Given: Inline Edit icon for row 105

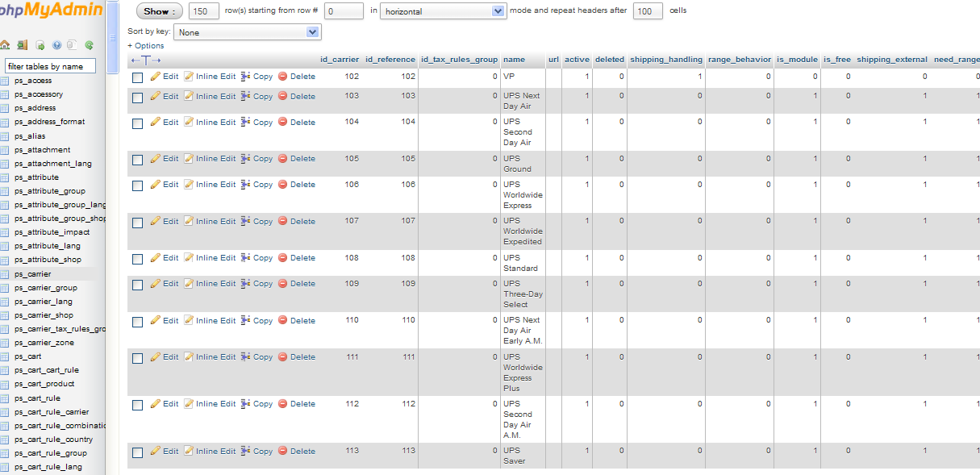Looking at the screenshot, I should 189,159.
